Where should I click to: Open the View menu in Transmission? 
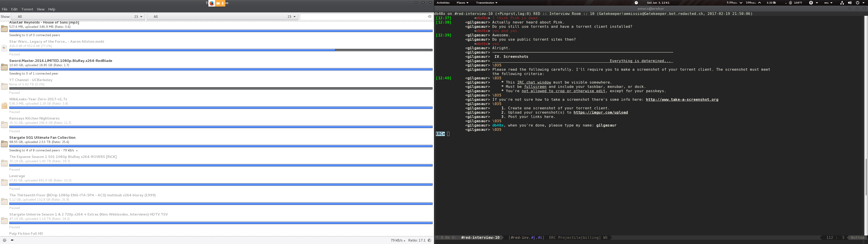pos(41,9)
